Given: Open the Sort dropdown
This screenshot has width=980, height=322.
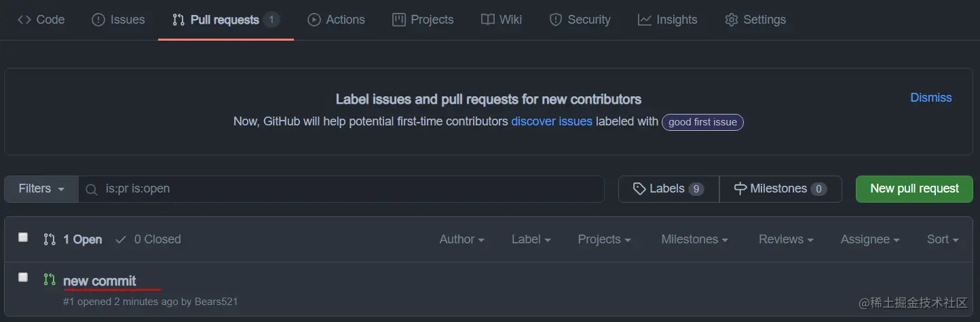Looking at the screenshot, I should (x=943, y=239).
